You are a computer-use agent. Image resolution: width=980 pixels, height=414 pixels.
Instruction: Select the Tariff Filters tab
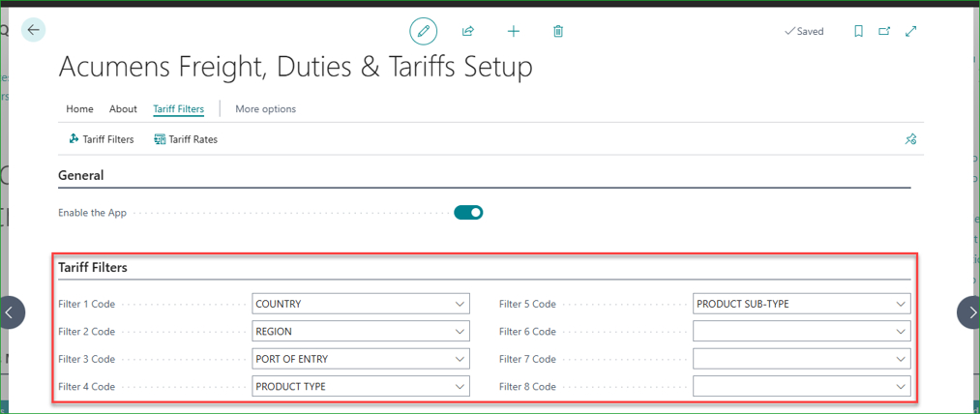(x=179, y=108)
